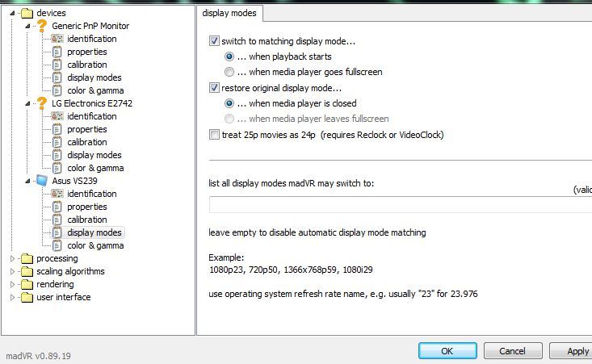Open calibration under LG Electronics E2742

click(86, 142)
